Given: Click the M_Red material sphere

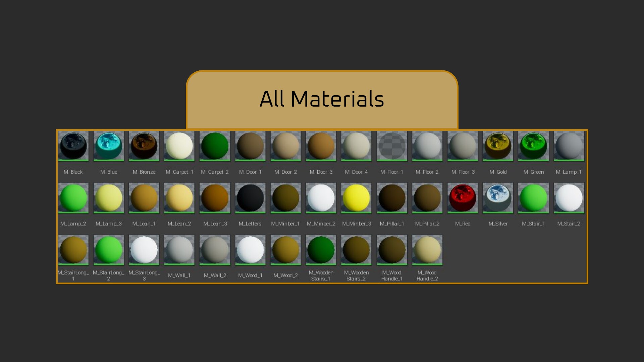Looking at the screenshot, I should coord(463,198).
